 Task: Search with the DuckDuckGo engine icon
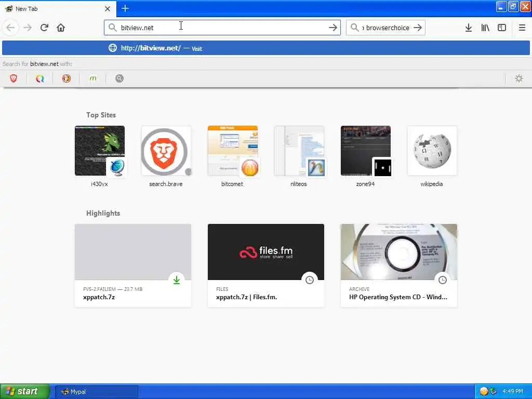coord(66,79)
